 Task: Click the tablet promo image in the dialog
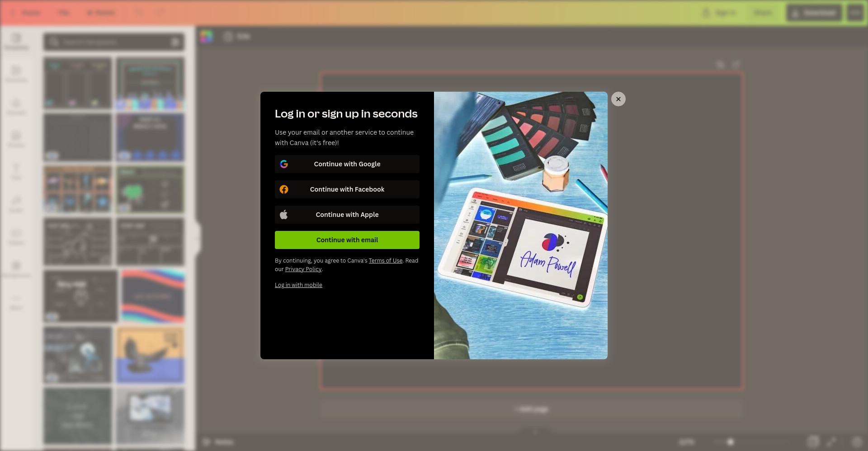520,225
